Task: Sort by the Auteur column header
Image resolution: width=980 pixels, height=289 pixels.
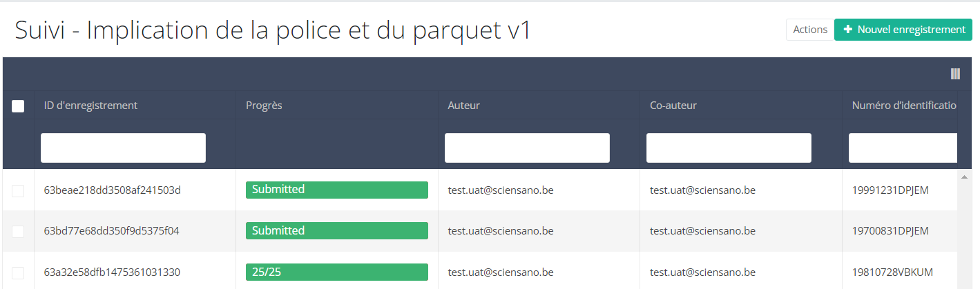Action: (x=463, y=106)
